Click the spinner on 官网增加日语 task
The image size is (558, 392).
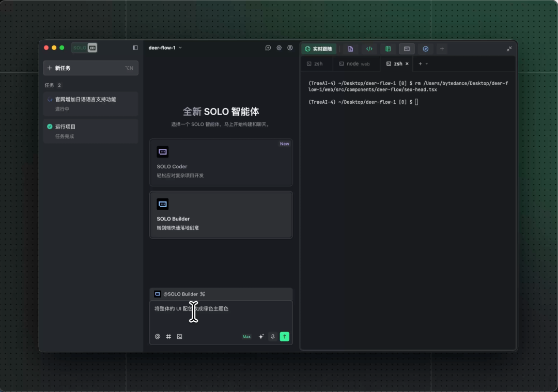pyautogui.click(x=50, y=100)
